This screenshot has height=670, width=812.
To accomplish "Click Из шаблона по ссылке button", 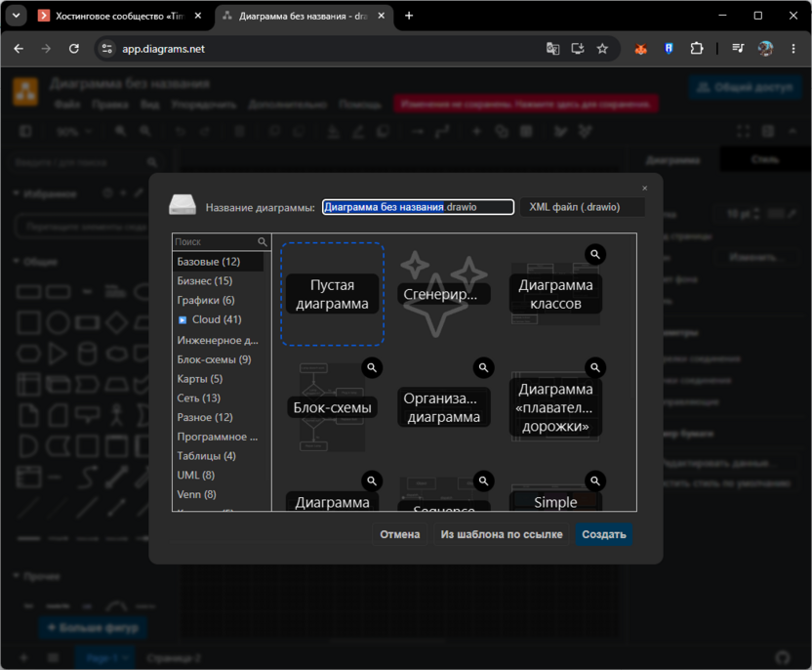I will tap(502, 534).
